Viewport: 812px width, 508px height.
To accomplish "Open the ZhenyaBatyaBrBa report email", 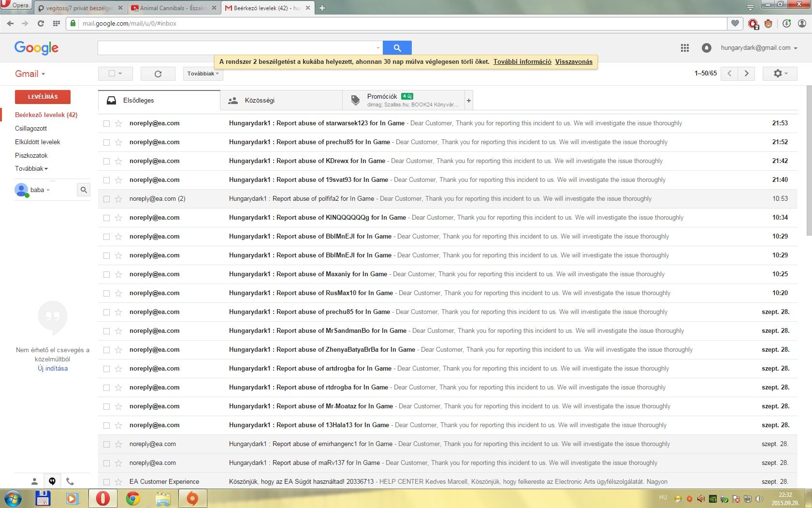I will (x=448, y=350).
